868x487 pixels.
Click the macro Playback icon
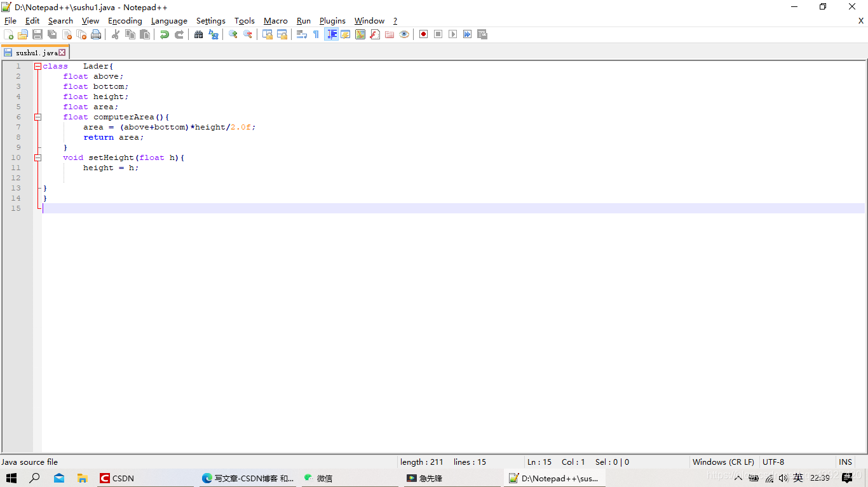coord(453,34)
